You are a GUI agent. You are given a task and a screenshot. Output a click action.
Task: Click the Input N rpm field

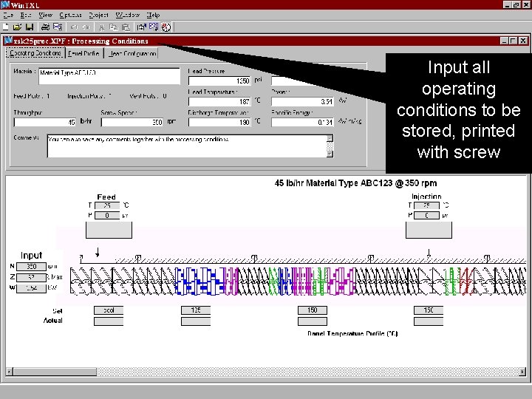[x=31, y=267]
